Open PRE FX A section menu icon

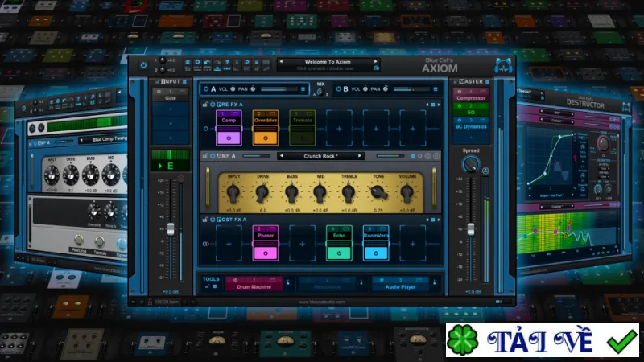[433, 105]
